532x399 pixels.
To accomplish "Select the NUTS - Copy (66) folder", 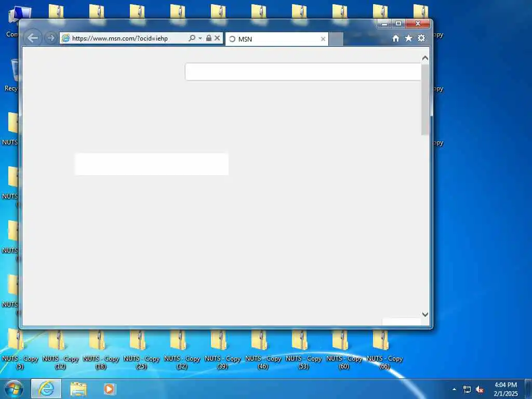I will click(384, 350).
